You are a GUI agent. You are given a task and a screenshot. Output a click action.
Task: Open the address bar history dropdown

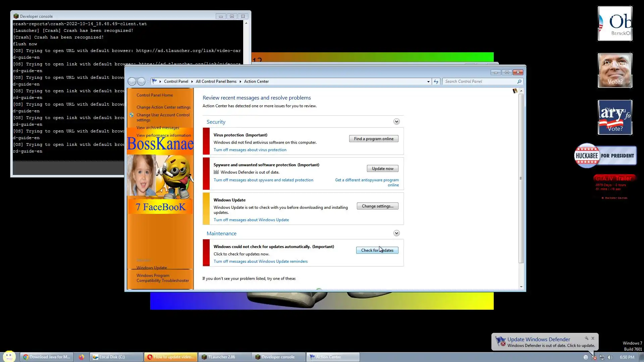pyautogui.click(x=428, y=81)
